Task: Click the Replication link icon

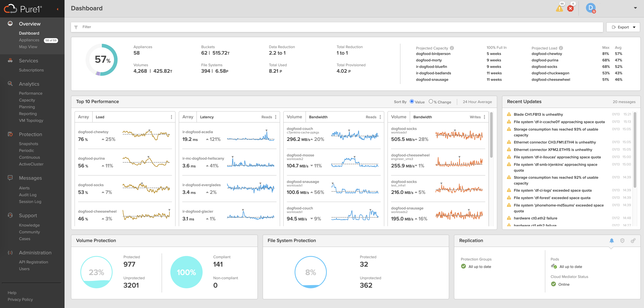Action: pyautogui.click(x=633, y=241)
